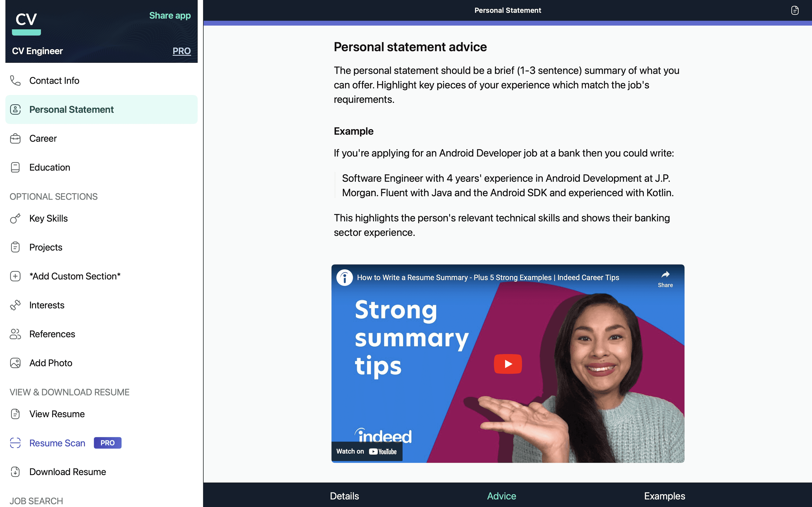Select the Personal Statement sidebar icon
Screen dimensions: 812x507
[x=16, y=109]
